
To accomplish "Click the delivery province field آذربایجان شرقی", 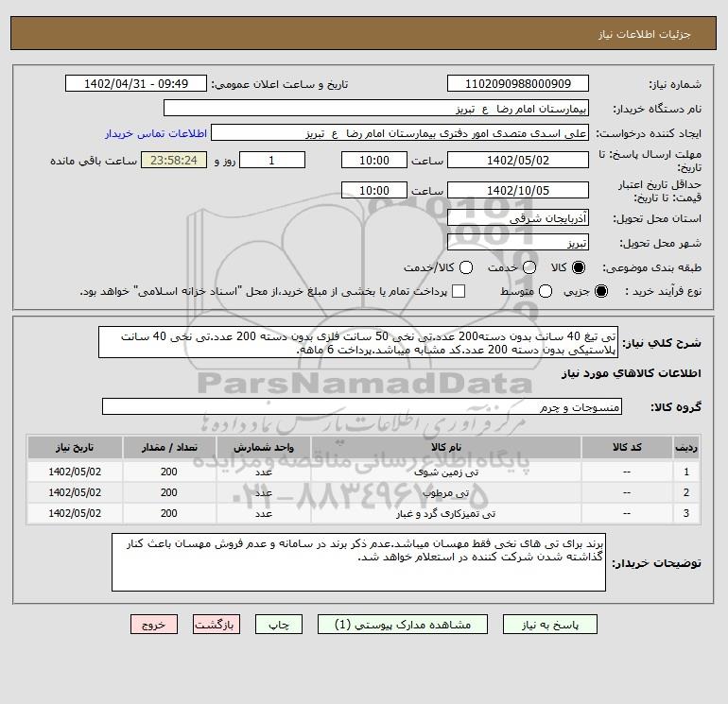I will (x=518, y=218).
